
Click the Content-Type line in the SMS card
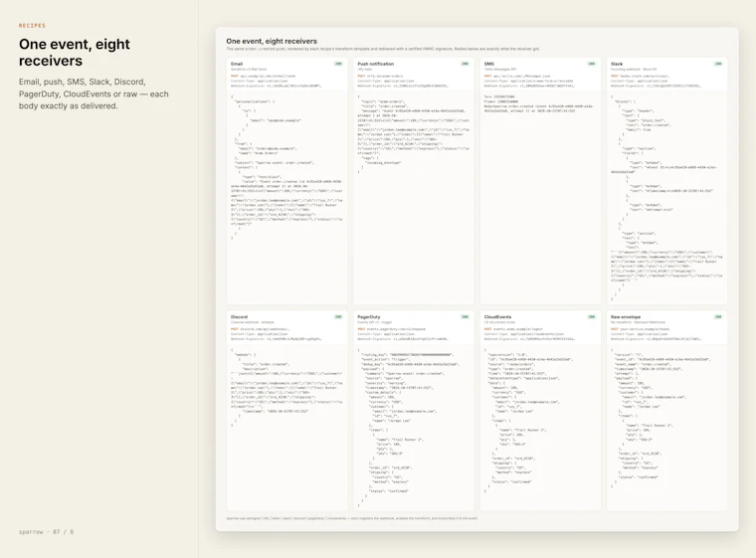click(528, 81)
